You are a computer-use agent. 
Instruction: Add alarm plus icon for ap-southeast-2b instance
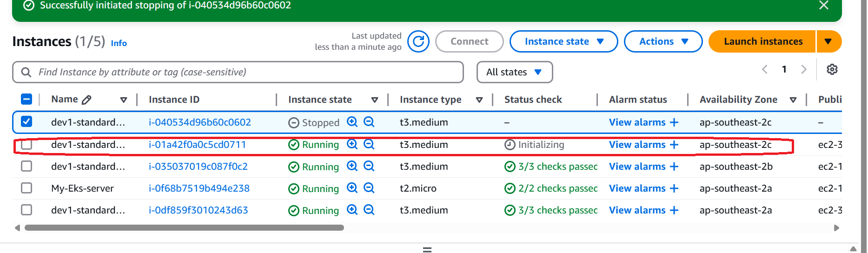pos(674,166)
